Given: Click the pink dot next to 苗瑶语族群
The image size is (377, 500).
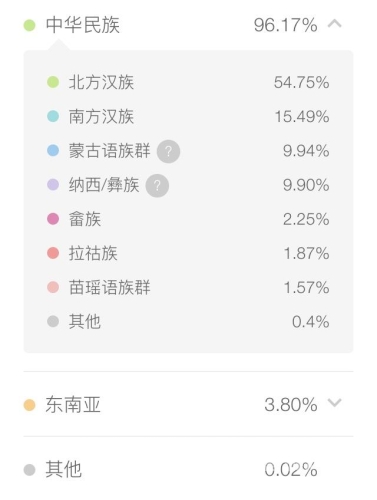Looking at the screenshot, I should pyautogui.click(x=53, y=287).
